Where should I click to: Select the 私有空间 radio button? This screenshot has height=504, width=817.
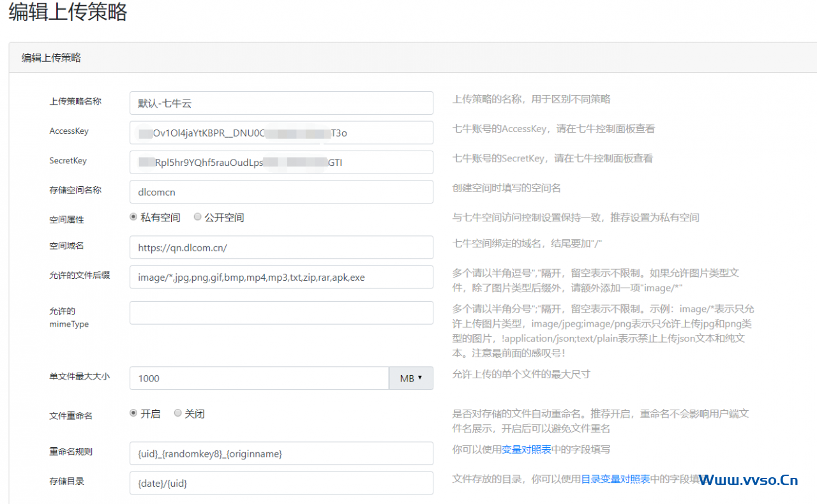click(133, 217)
